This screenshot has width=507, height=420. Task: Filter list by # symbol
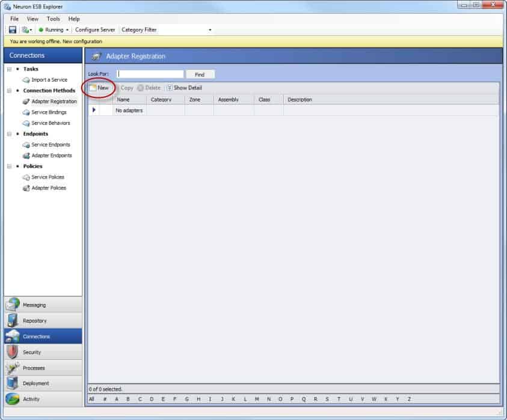105,400
